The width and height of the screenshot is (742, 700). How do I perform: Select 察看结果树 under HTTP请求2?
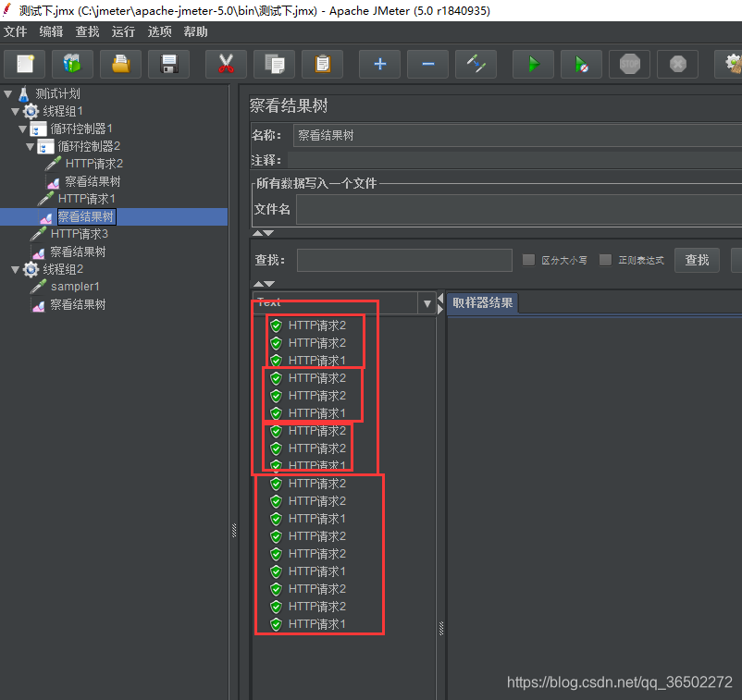click(x=93, y=181)
